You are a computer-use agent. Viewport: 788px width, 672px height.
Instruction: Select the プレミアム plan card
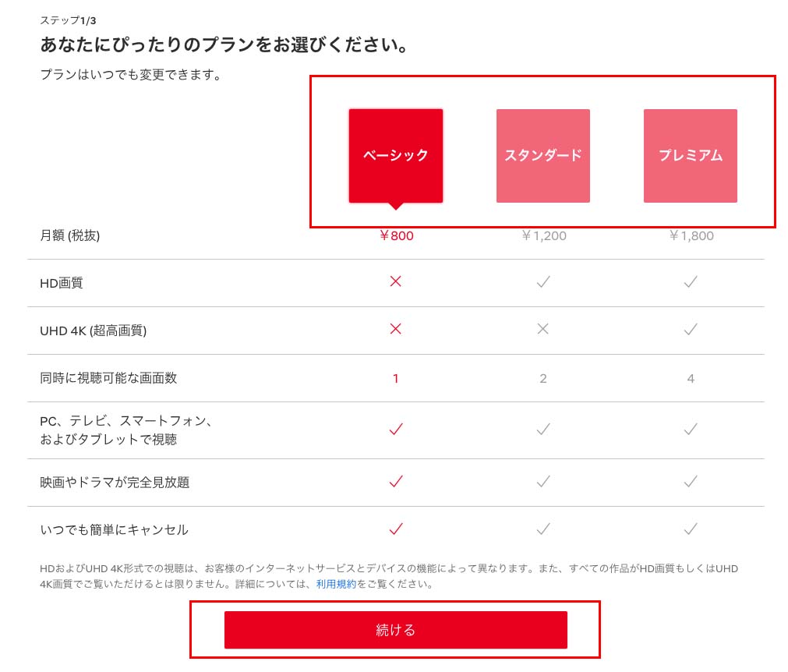[x=690, y=155]
